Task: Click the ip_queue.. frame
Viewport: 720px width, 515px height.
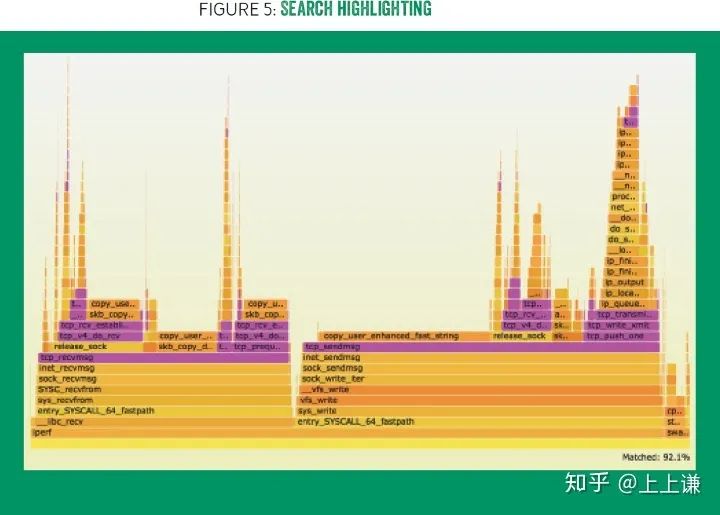Action: (626, 304)
